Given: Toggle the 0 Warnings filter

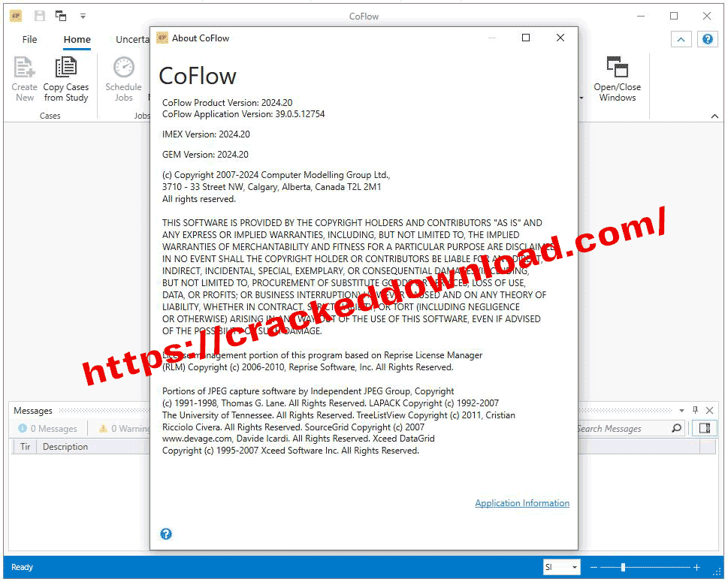Looking at the screenshot, I should coord(123,428).
